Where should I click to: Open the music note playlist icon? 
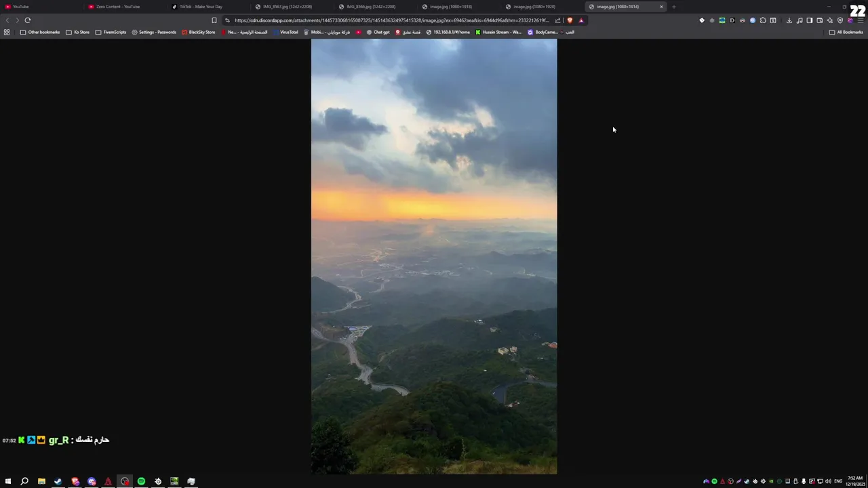[800, 20]
